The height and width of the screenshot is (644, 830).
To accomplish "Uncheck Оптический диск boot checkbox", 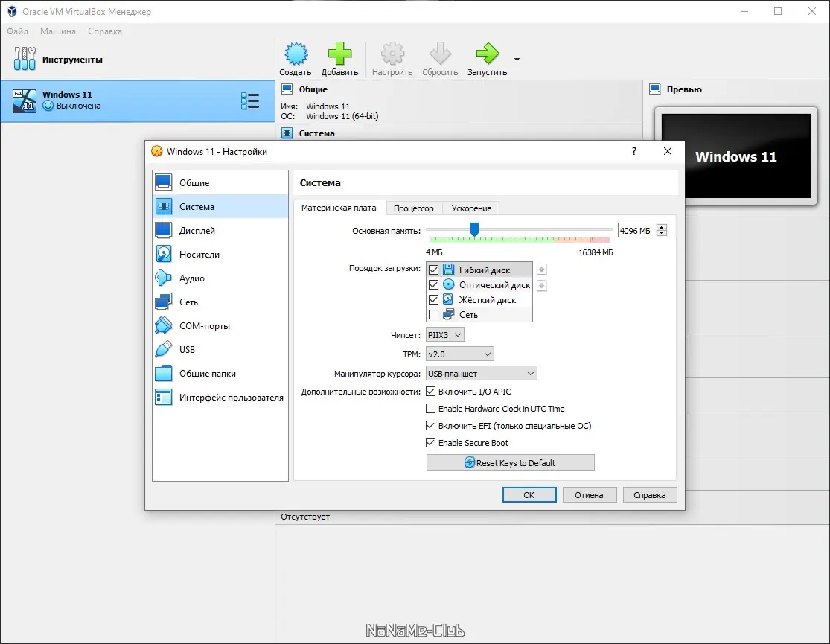I will click(x=433, y=285).
